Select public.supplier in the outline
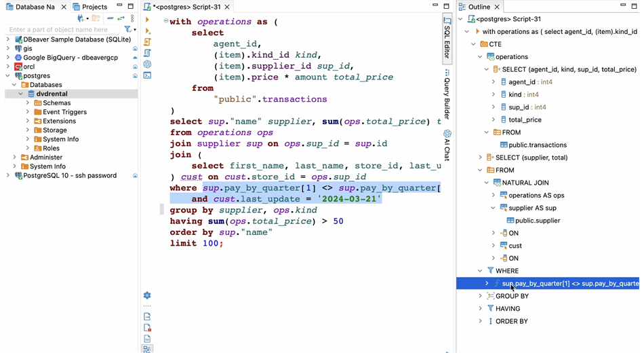This screenshot has width=644, height=353. 538,220
